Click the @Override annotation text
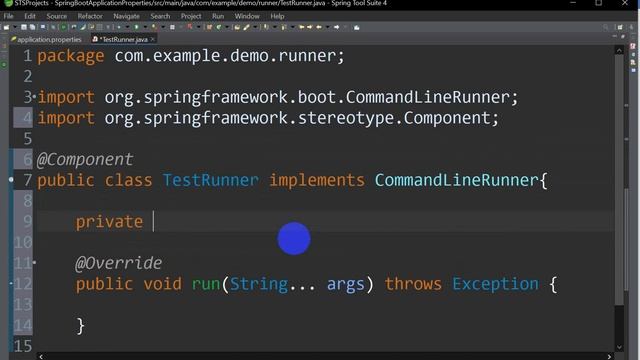 click(119, 263)
